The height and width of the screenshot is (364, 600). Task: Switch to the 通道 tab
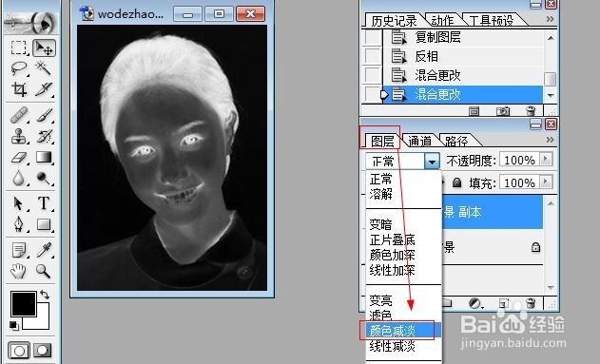419,142
